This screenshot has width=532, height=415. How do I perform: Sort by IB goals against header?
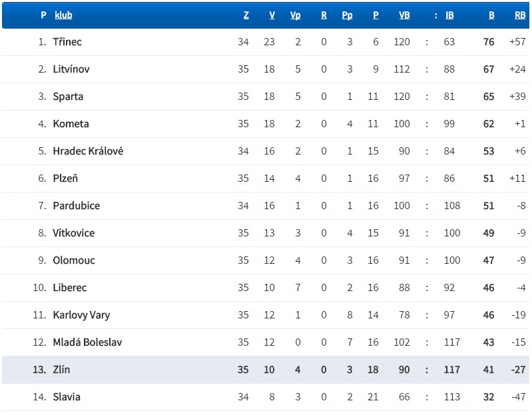click(x=449, y=15)
